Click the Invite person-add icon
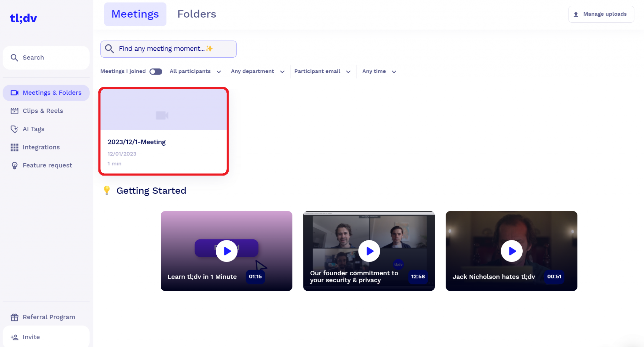The height and width of the screenshot is (347, 644). [x=14, y=337]
